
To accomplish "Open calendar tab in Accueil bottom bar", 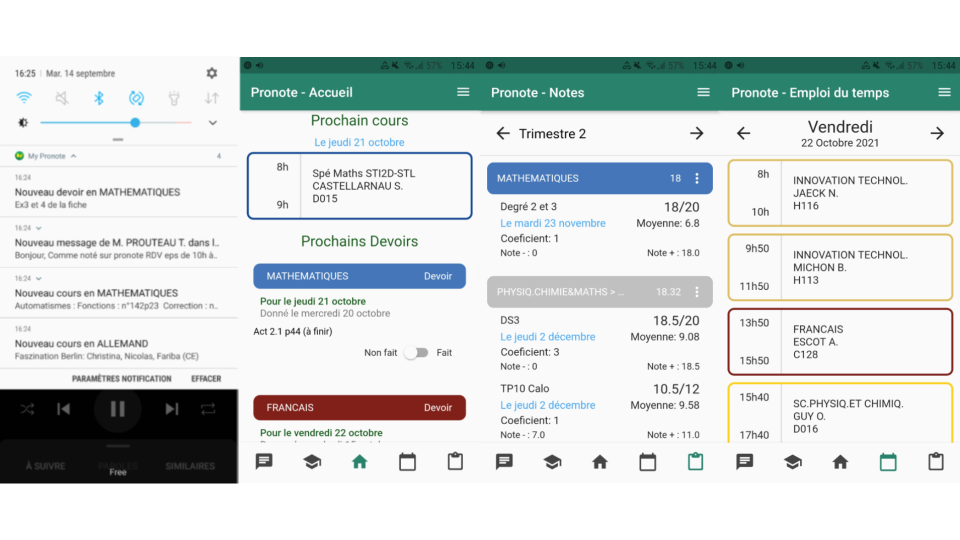I will (x=407, y=461).
